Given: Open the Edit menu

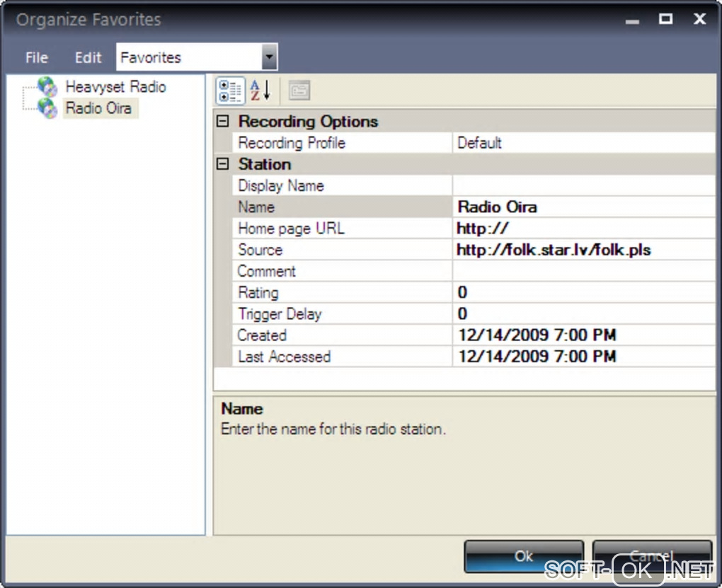Looking at the screenshot, I should click(x=88, y=57).
